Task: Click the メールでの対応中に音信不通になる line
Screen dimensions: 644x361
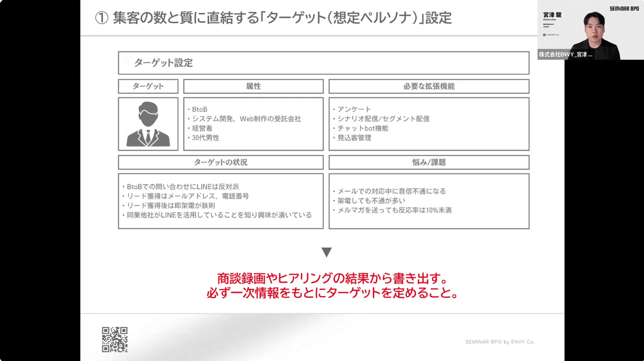Action: [x=389, y=191]
